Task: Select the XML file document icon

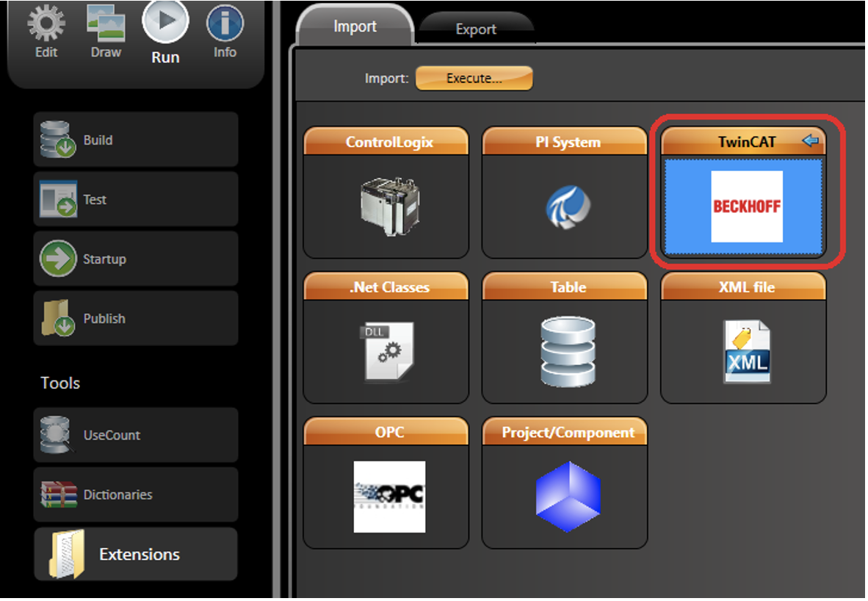Action: coord(747,351)
